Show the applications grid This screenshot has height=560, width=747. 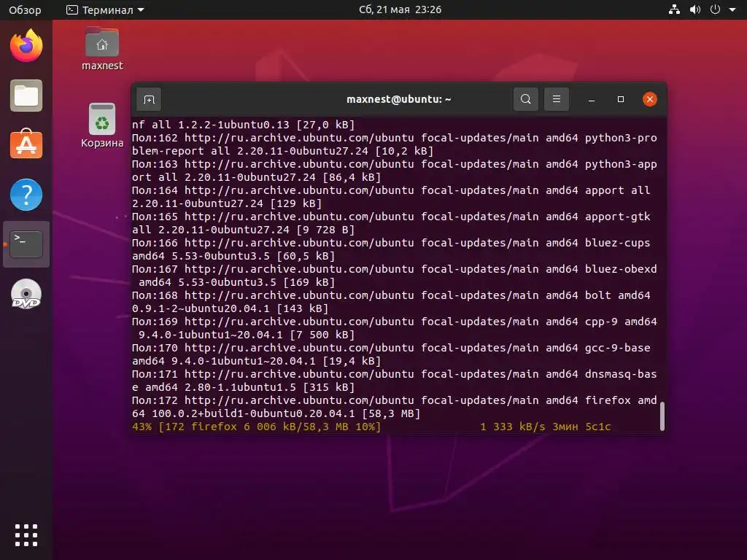point(26,535)
